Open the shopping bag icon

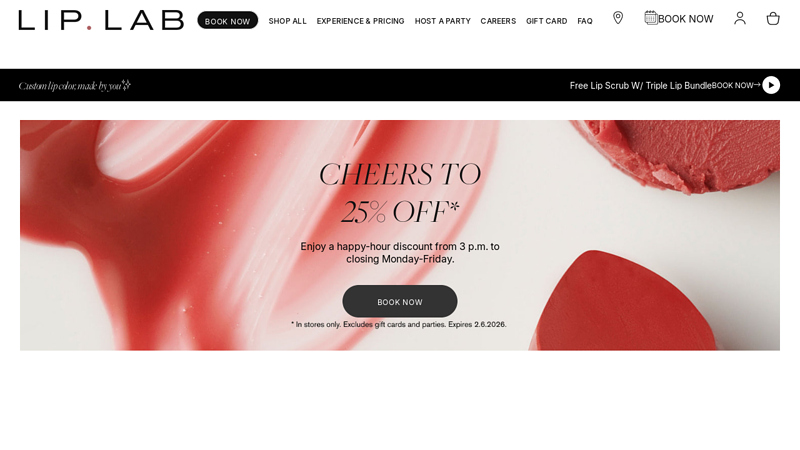[x=773, y=18]
